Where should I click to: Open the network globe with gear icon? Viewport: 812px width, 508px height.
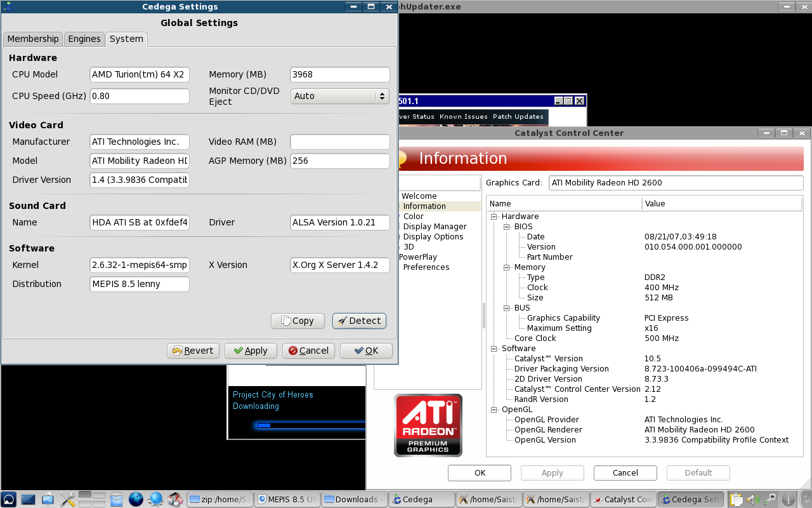(x=155, y=499)
